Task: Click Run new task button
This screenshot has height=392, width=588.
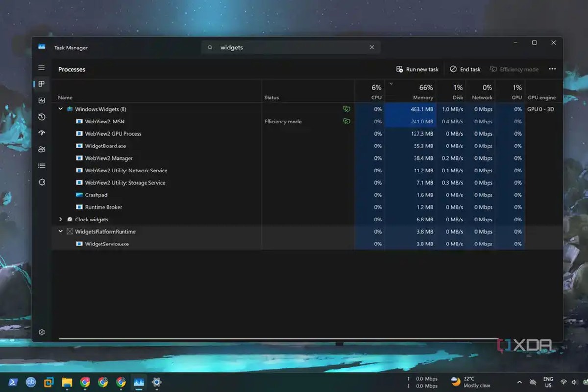Action: coord(417,69)
